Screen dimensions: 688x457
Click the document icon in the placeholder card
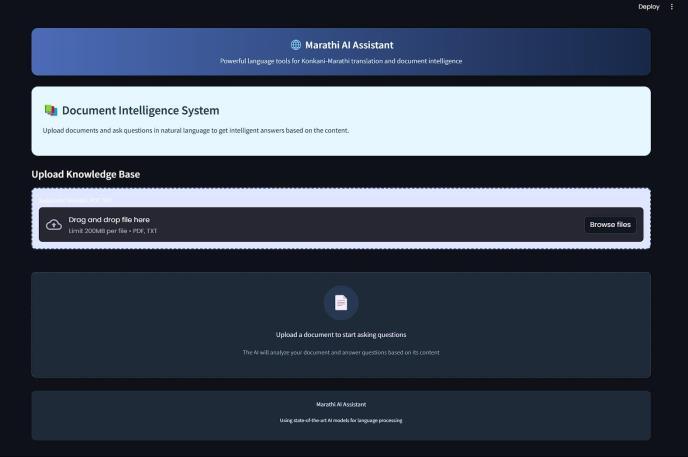tap(341, 303)
